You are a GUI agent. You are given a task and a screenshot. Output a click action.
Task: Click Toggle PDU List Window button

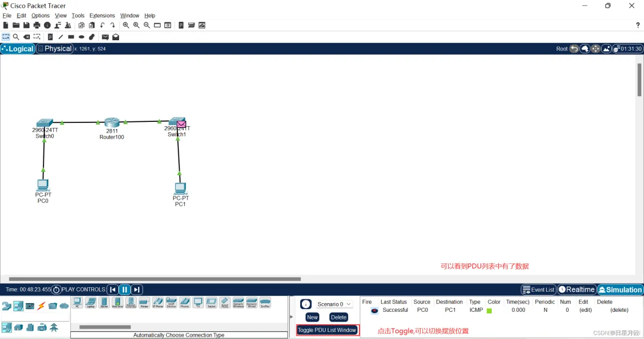click(327, 330)
